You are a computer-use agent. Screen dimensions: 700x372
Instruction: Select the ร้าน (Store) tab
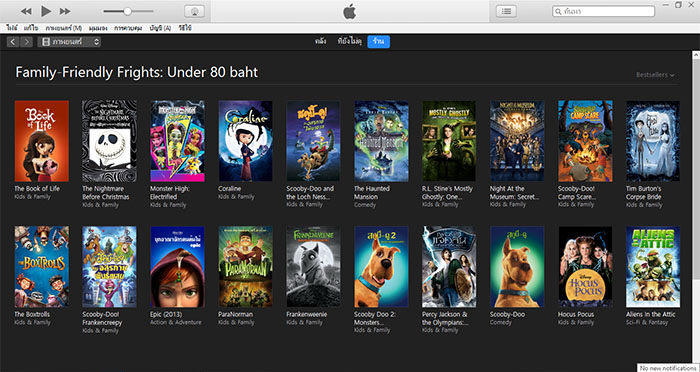pos(379,42)
